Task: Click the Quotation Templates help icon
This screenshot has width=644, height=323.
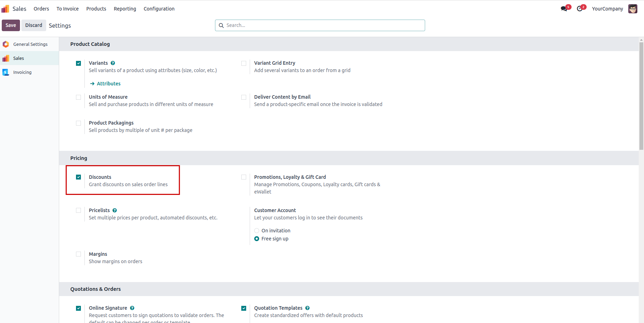Action: tap(307, 308)
